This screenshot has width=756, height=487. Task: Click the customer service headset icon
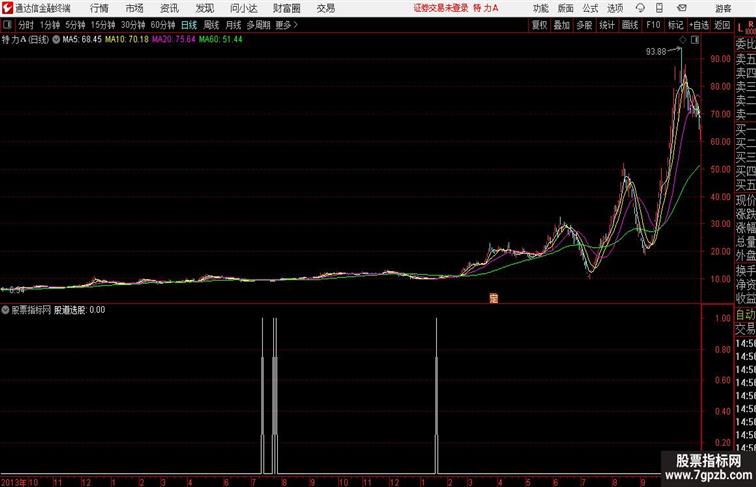point(640,8)
